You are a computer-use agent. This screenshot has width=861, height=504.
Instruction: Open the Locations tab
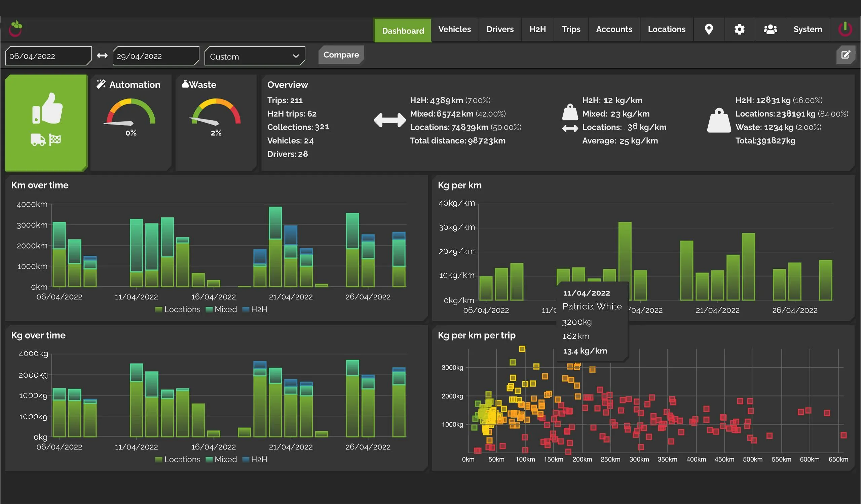(x=667, y=29)
